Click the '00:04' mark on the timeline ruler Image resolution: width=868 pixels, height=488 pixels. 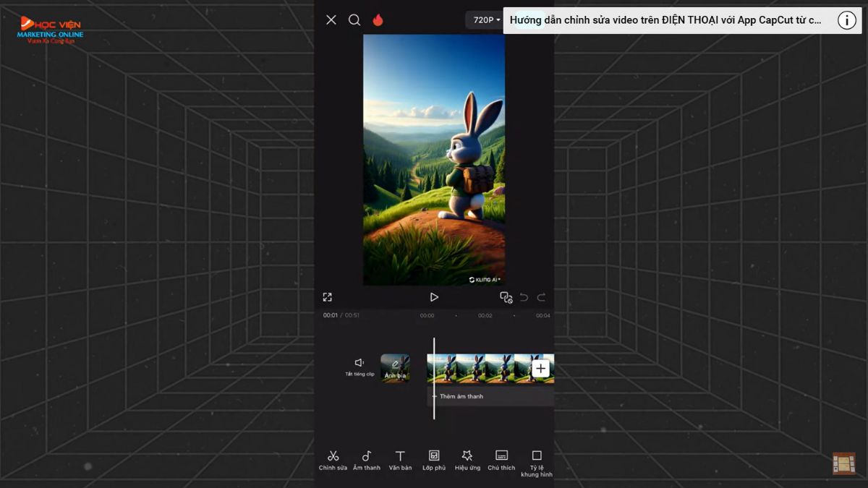(542, 315)
